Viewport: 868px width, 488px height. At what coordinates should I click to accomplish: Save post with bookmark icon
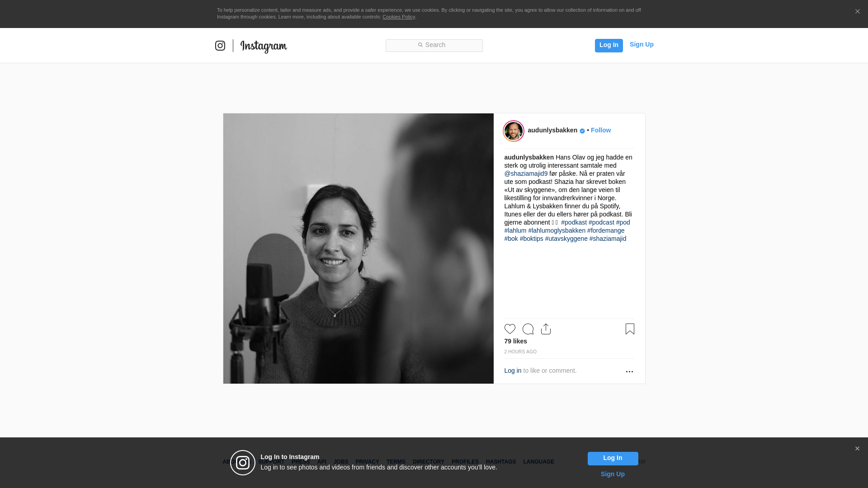coord(630,329)
